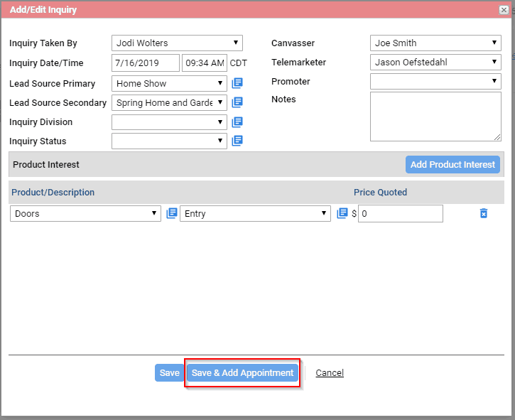Open list editor icon beside Lead Source Primary
The height and width of the screenshot is (420, 515).
[x=237, y=83]
